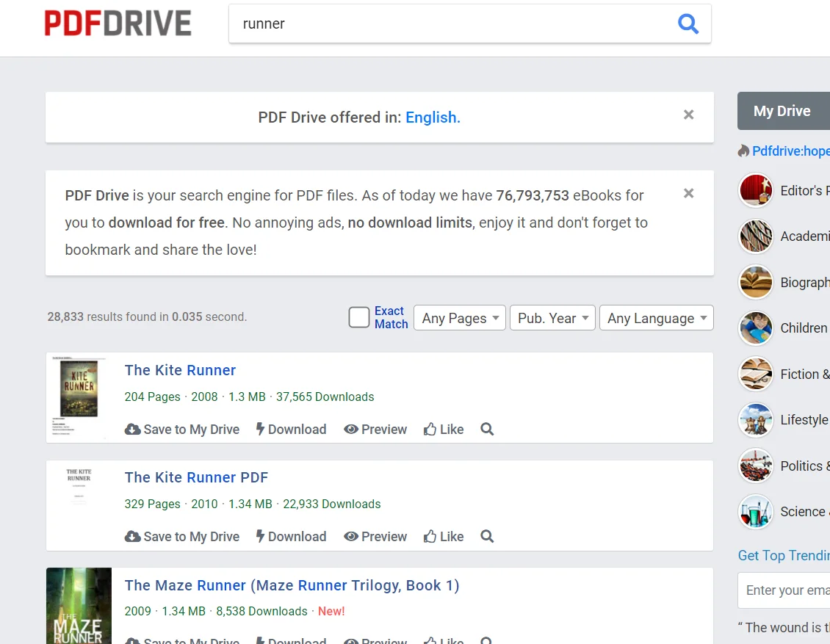This screenshot has height=644, width=830.
Task: Click similar-search magnifier for Kite Runner PDF
Action: tap(487, 537)
